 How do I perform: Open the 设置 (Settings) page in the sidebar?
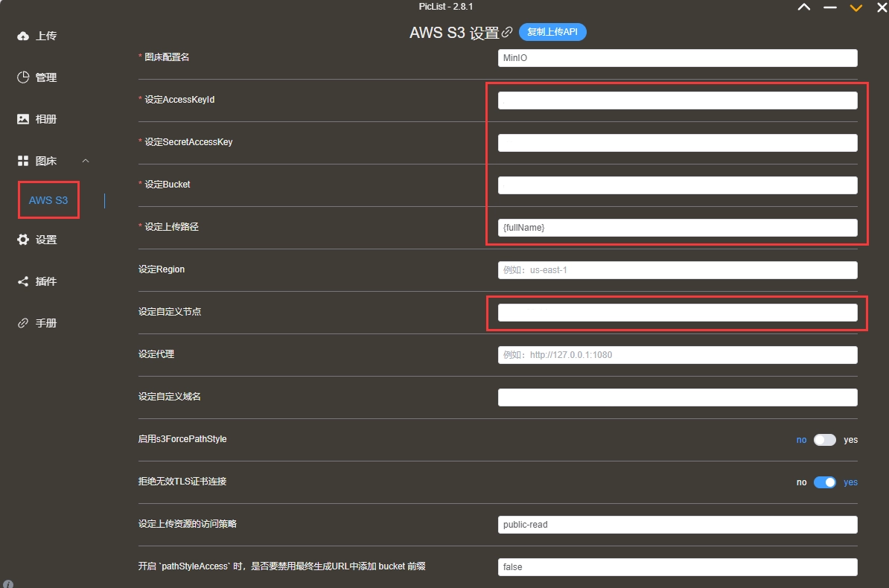36,239
